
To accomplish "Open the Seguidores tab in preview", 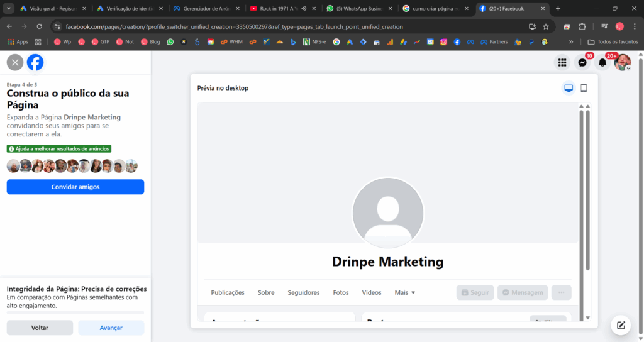I will pyautogui.click(x=304, y=292).
